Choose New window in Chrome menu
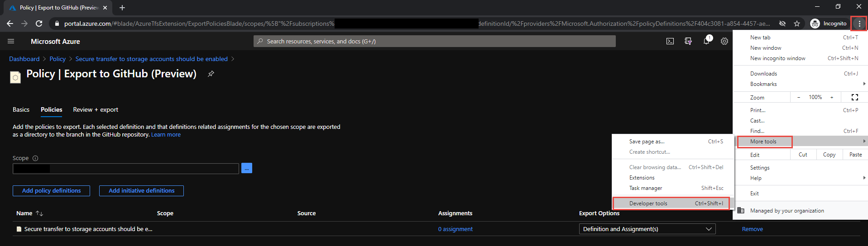The image size is (868, 246). pyautogui.click(x=801, y=48)
